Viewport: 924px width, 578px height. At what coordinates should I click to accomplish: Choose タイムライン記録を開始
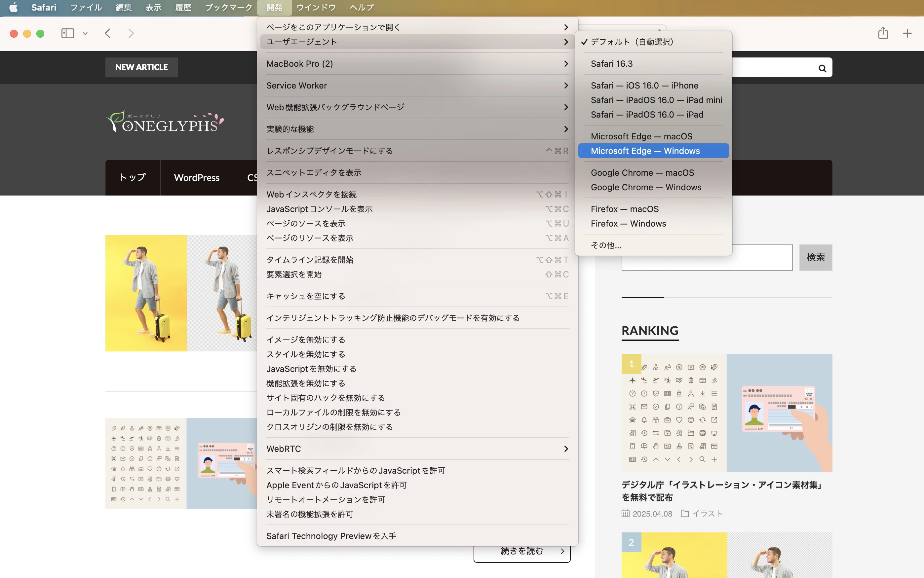(x=417, y=260)
